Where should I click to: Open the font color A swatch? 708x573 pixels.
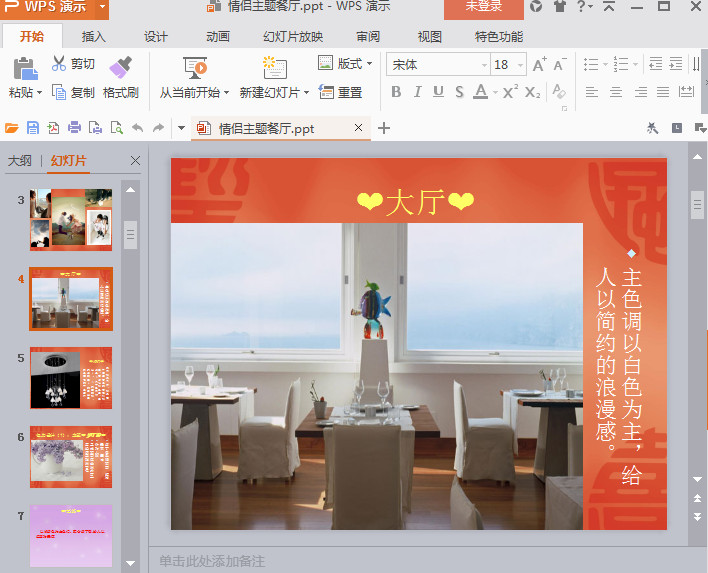(481, 92)
